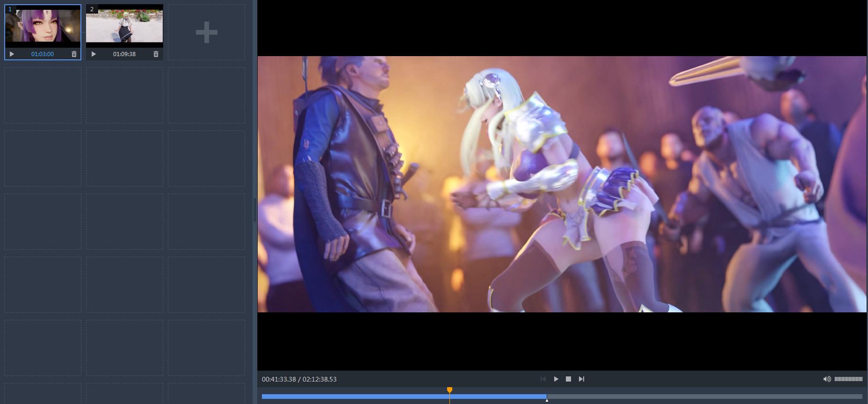Play clip 1 from its thumbnail card
The height and width of the screenshot is (404, 868).
coord(12,54)
